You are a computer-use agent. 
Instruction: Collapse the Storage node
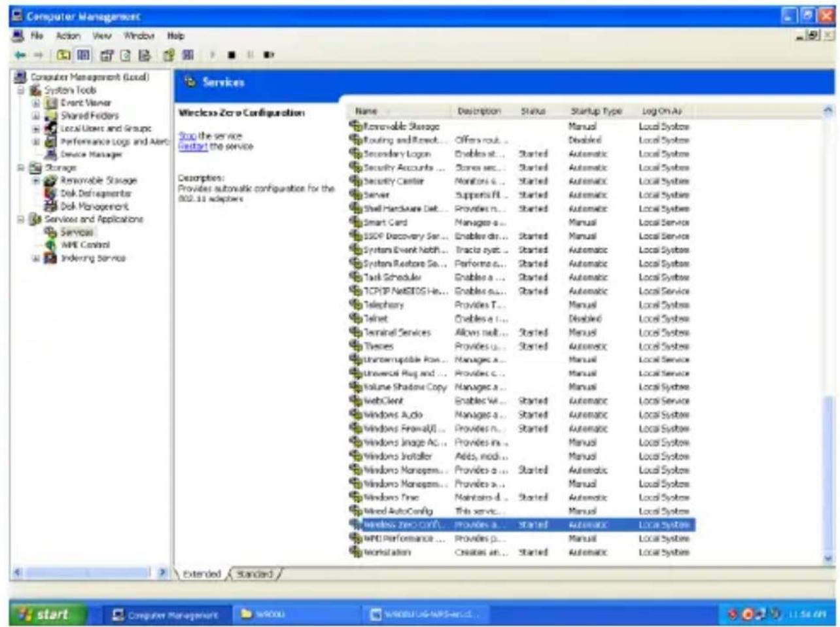(22, 167)
